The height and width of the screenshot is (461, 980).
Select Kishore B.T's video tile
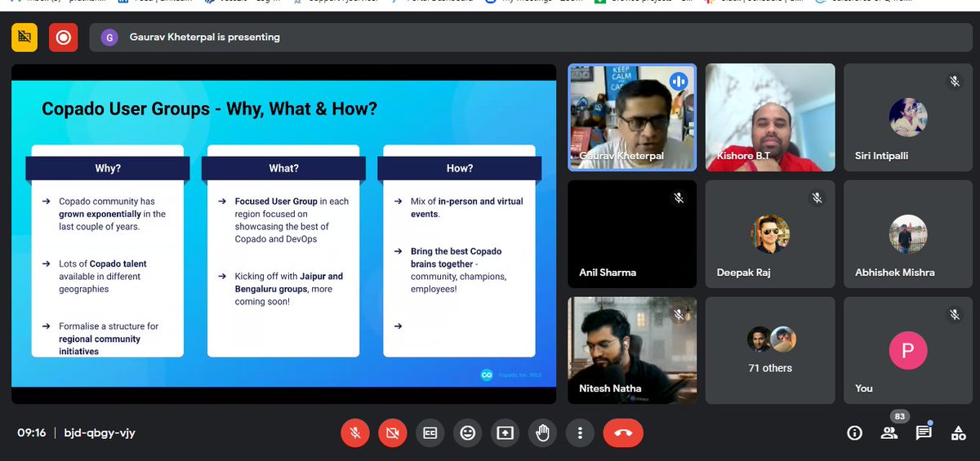point(770,117)
